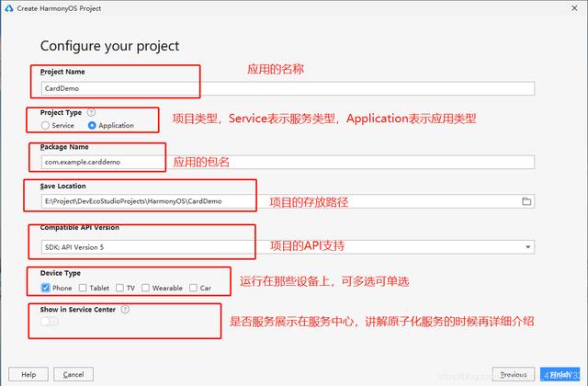588x386 pixels.
Task: Click the Save Location label
Action: [x=63, y=186]
